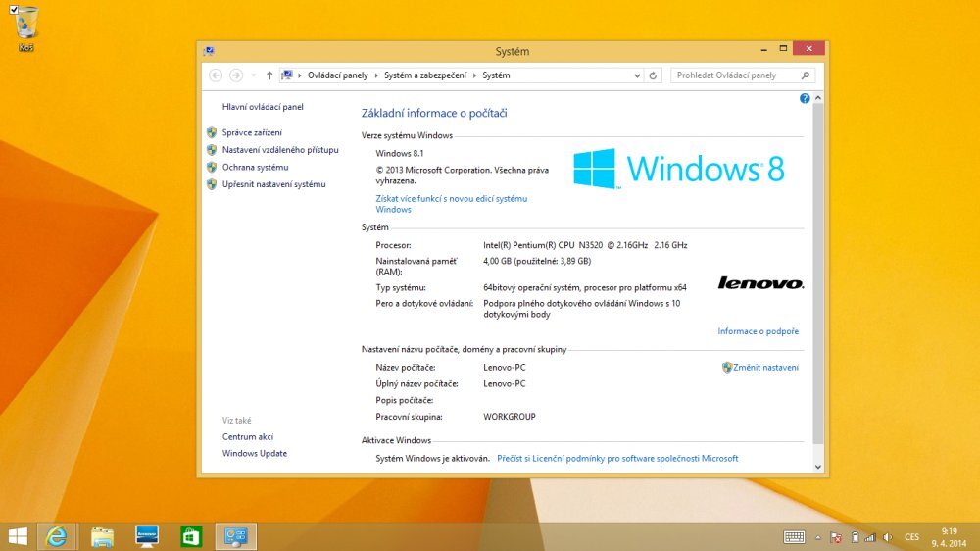Screen dimensions: 980x551
Task: Open Získat více funkcí s novou edicí link
Action: [x=451, y=204]
